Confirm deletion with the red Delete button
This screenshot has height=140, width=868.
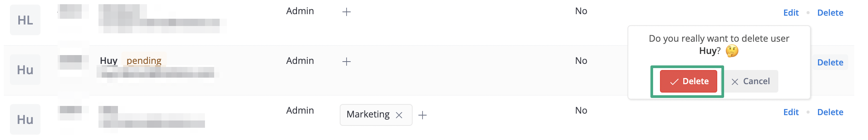[x=688, y=81]
